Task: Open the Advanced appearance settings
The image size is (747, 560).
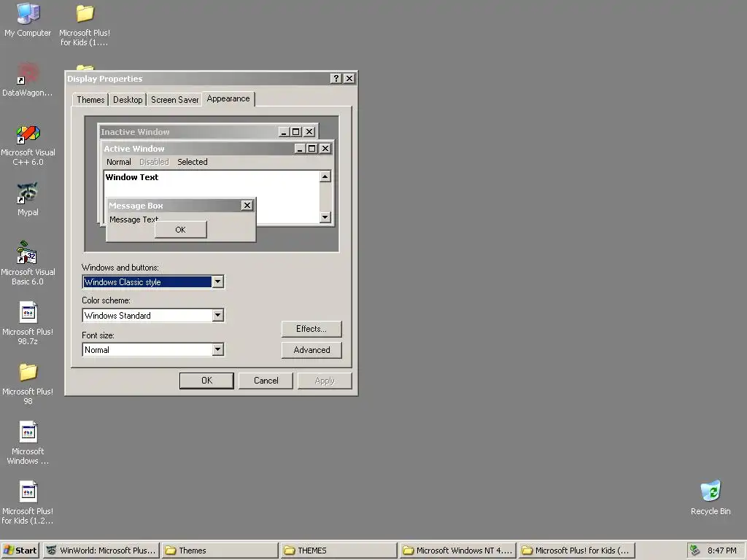Action: (x=311, y=350)
